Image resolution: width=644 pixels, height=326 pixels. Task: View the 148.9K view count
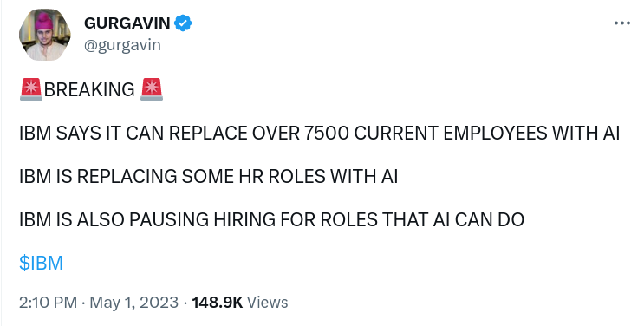218,303
